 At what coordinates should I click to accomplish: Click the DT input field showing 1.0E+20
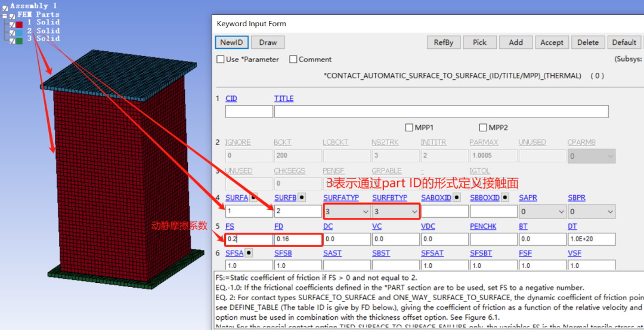click(x=592, y=239)
